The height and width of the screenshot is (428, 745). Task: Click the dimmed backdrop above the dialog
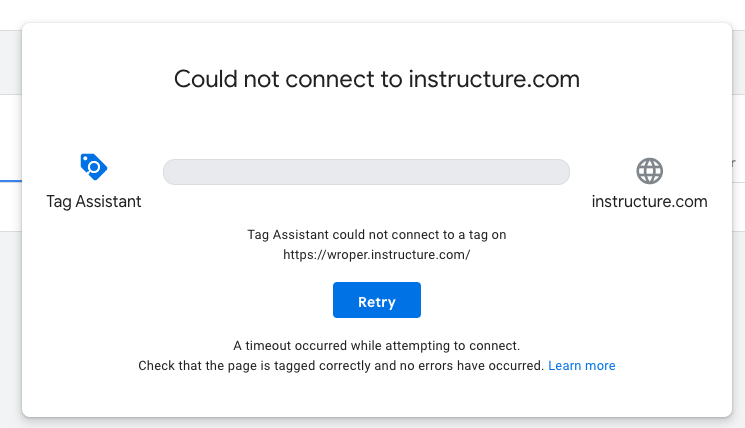click(372, 10)
